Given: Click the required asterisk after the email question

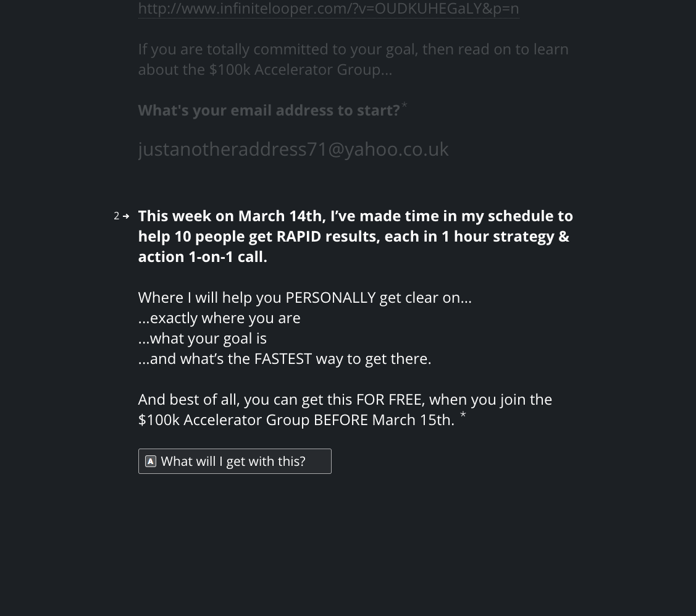Looking at the screenshot, I should click(x=404, y=106).
